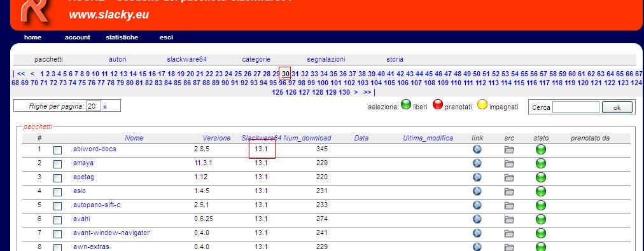644x251 pixels.
Task: Open the awn-extras package link
Action: click(91, 247)
